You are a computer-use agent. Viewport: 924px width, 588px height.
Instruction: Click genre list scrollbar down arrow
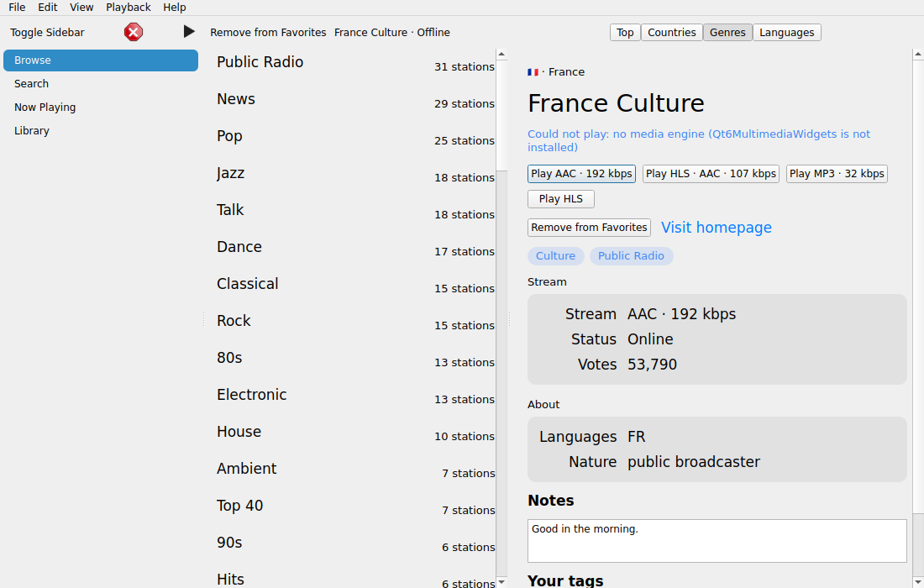pos(501,582)
